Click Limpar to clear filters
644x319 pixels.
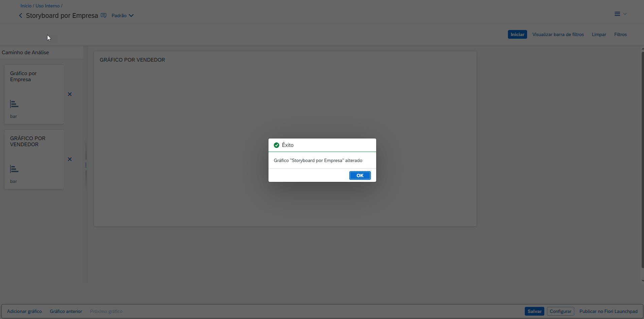coord(599,34)
